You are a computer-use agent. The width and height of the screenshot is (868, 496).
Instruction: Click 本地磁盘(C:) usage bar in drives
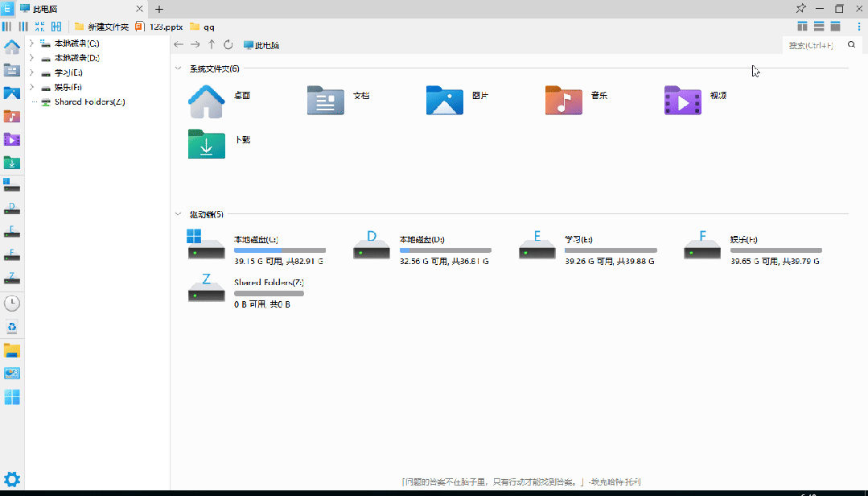click(280, 250)
